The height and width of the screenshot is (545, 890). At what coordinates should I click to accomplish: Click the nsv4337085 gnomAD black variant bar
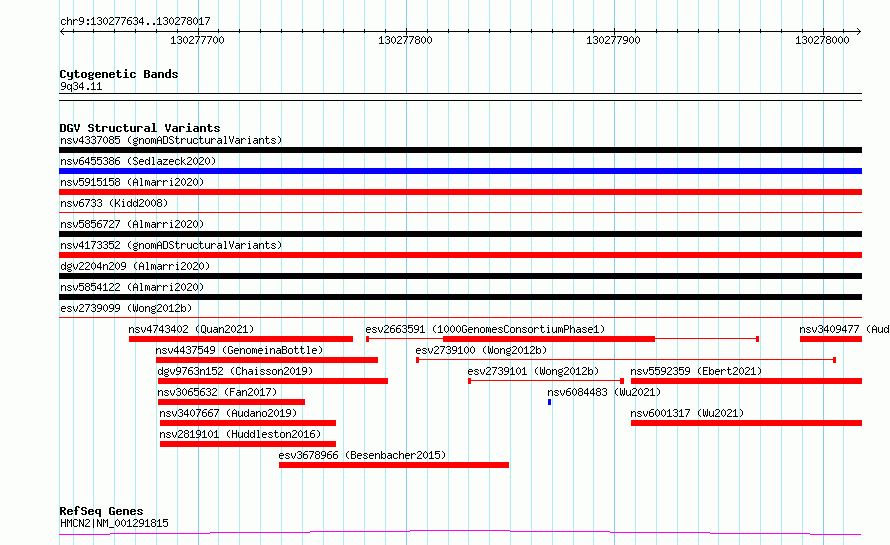coord(460,150)
